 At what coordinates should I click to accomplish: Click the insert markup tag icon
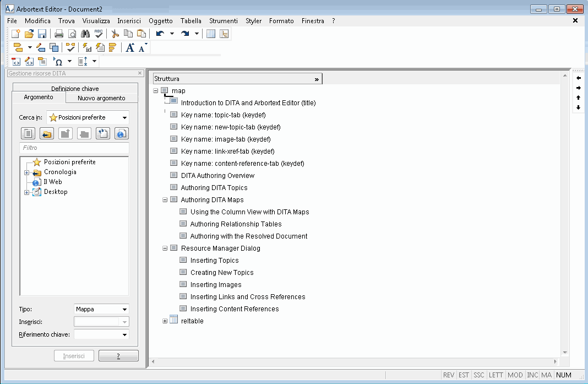pyautogui.click(x=18, y=48)
